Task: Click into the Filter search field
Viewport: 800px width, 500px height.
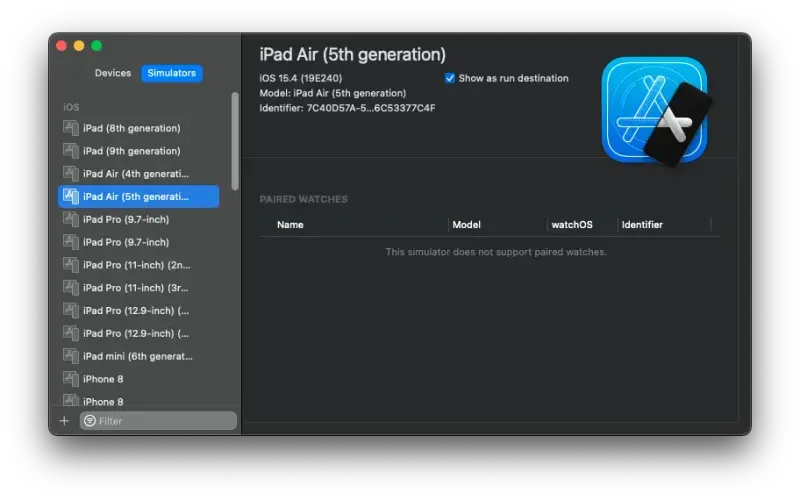Action: coord(158,421)
